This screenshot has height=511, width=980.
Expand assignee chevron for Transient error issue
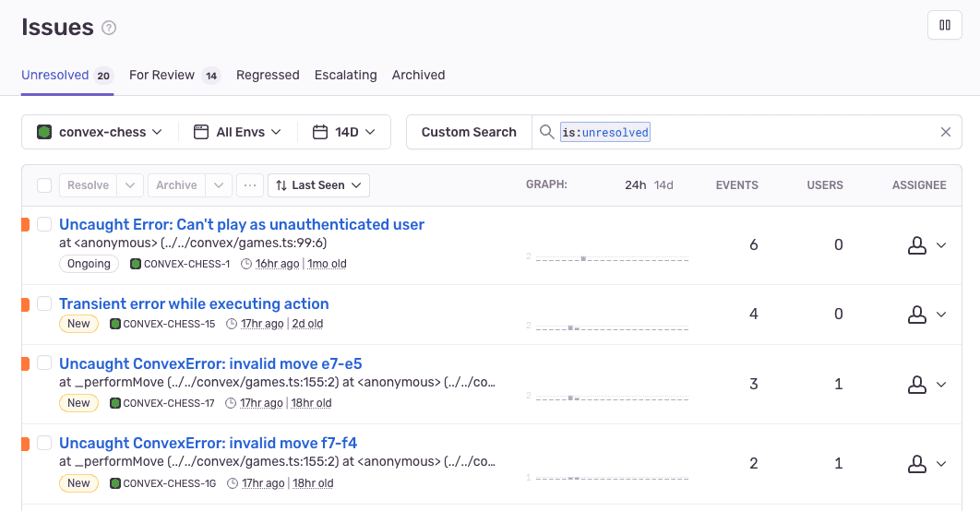[941, 315]
